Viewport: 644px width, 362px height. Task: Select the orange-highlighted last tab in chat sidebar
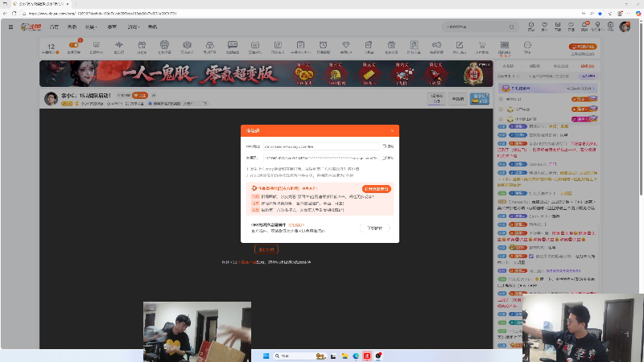pyautogui.click(x=588, y=66)
